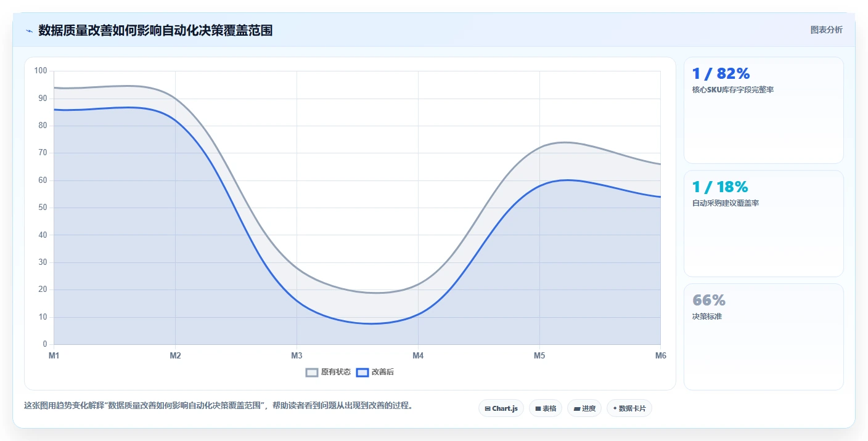Screen dimensions: 868x441
Task: Click the blue 改善后 line at M2
Action: 175,120
